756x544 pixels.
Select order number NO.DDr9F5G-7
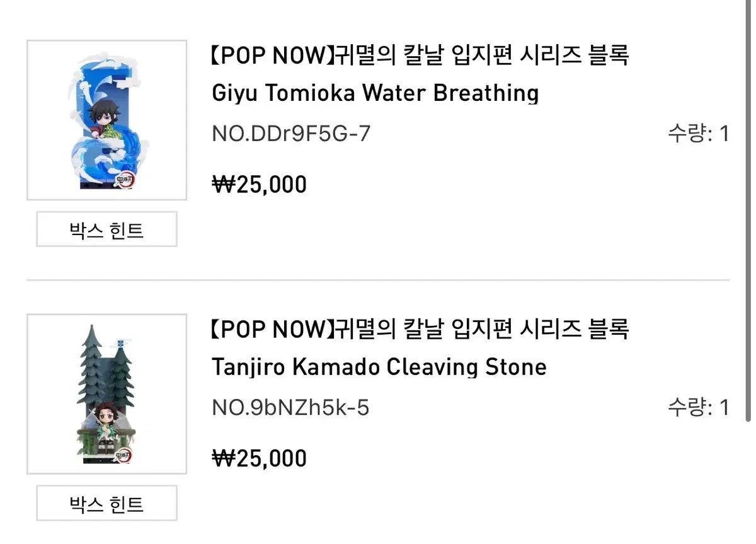(x=291, y=134)
